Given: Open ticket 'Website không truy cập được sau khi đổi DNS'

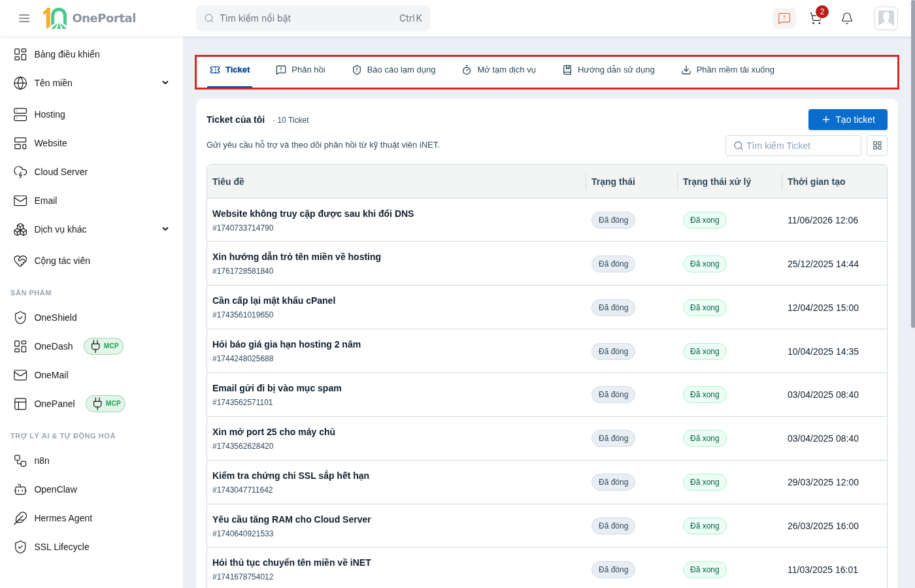Looking at the screenshot, I should click(313, 214).
